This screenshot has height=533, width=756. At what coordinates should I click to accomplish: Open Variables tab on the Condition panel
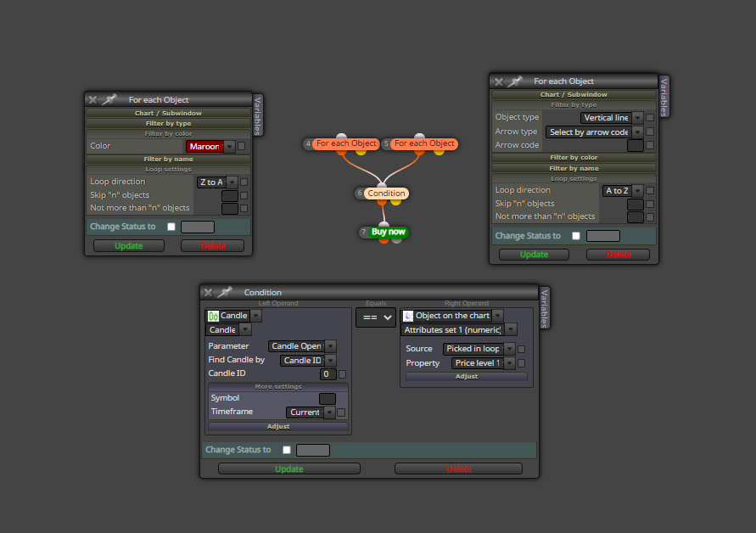(x=545, y=308)
